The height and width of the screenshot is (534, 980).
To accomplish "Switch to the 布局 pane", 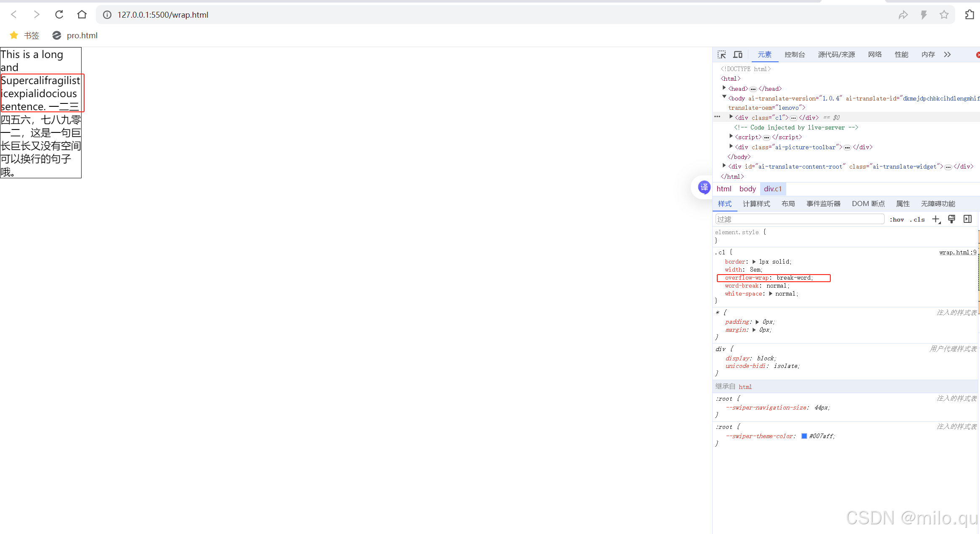I will click(x=788, y=204).
